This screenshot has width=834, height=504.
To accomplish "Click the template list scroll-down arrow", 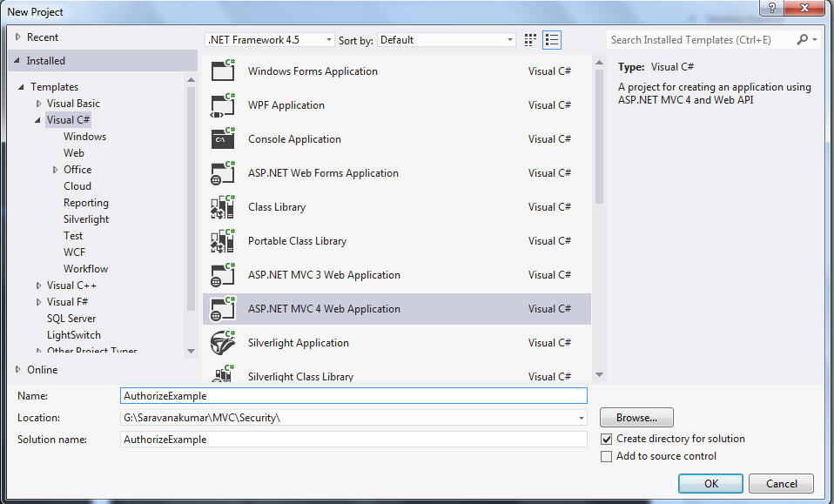I will coord(600,375).
